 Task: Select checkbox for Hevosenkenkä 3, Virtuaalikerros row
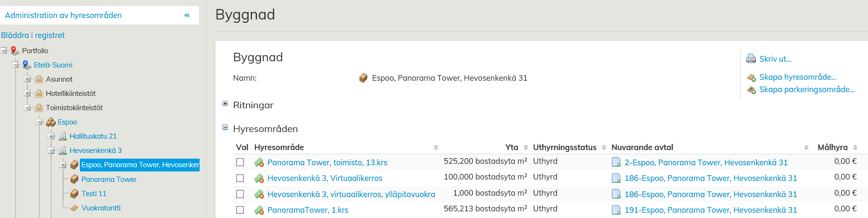240,178
